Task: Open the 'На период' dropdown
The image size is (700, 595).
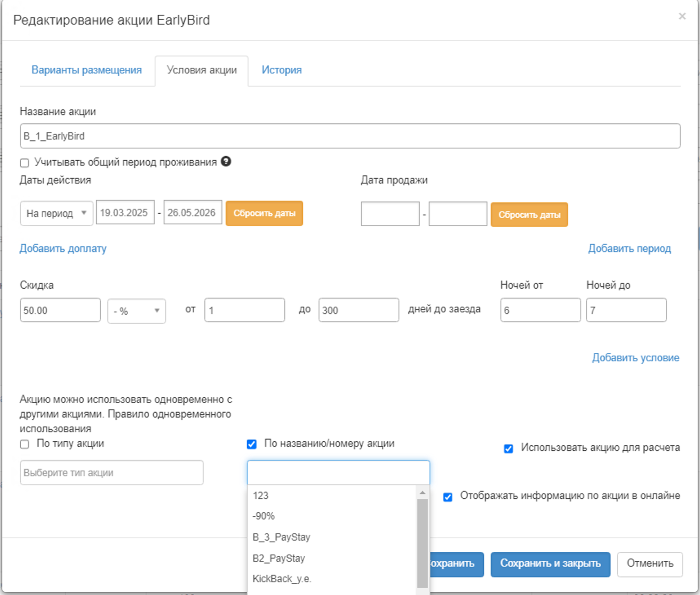Action: [x=56, y=213]
